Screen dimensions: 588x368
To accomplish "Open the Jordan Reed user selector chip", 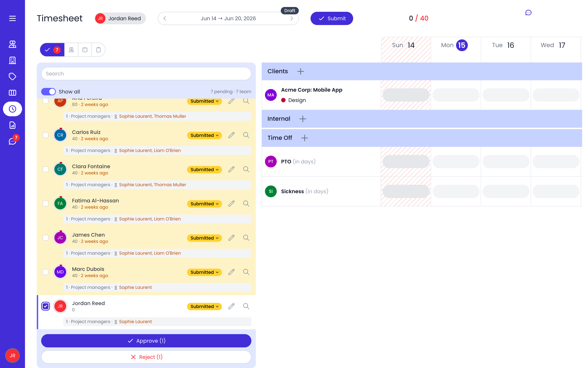I will (x=120, y=19).
